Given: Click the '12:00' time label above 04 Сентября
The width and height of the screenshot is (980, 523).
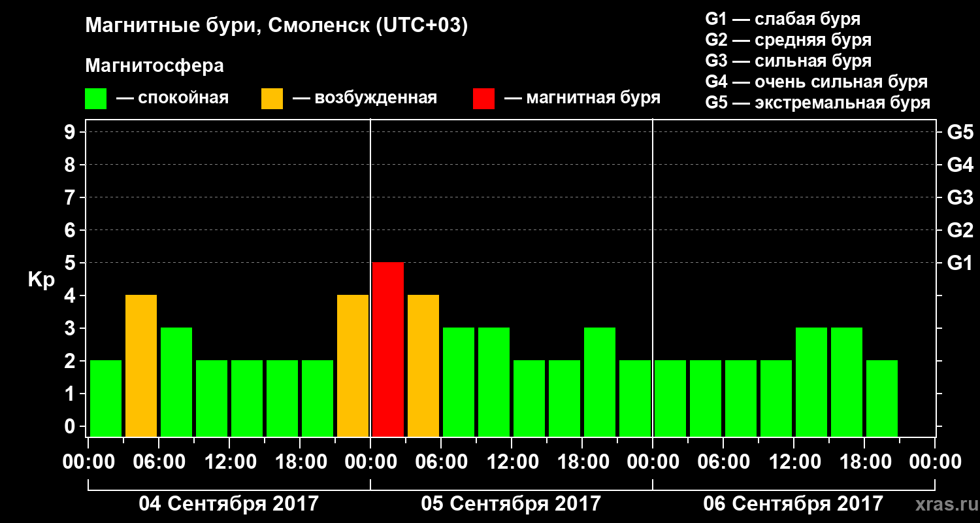Looking at the screenshot, I should [229, 462].
